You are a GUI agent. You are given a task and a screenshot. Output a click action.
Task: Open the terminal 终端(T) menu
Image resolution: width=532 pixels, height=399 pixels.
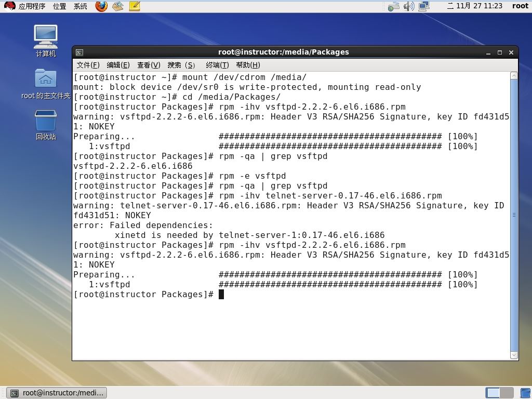pyautogui.click(x=217, y=65)
